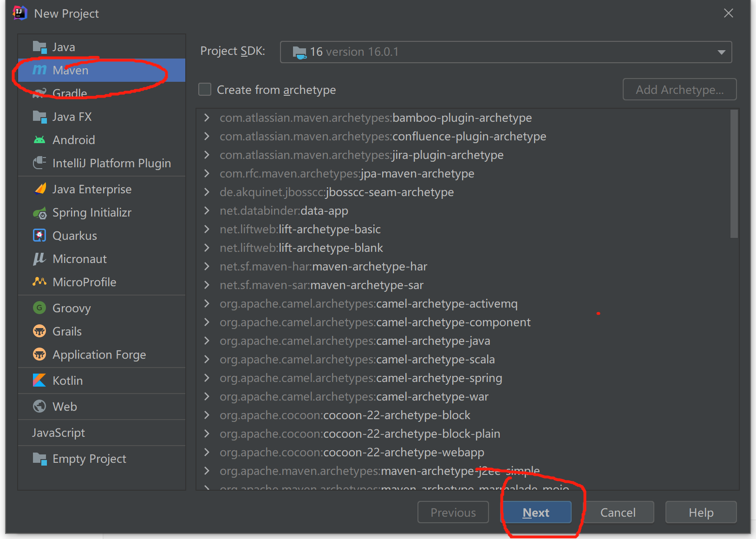
Task: Click the Kotlin logo icon
Action: point(40,381)
